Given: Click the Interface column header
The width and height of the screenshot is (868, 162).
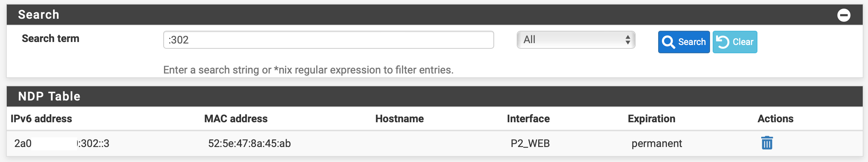Looking at the screenshot, I should [528, 119].
